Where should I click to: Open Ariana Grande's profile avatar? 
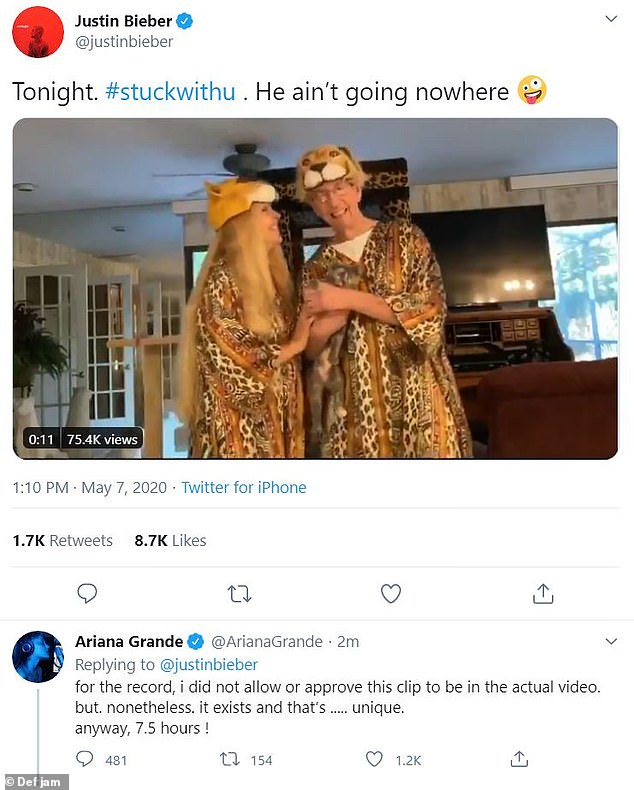coord(38,657)
